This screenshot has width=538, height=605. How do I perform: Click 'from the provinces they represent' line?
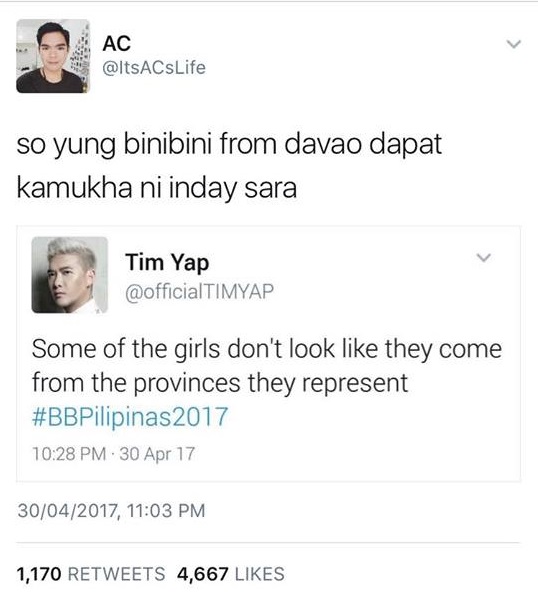point(220,384)
